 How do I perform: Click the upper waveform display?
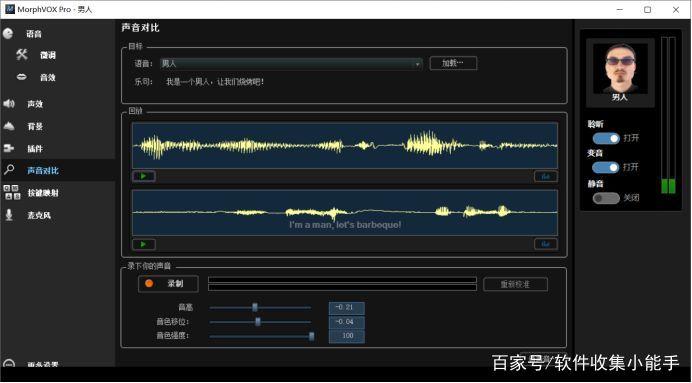coord(345,145)
